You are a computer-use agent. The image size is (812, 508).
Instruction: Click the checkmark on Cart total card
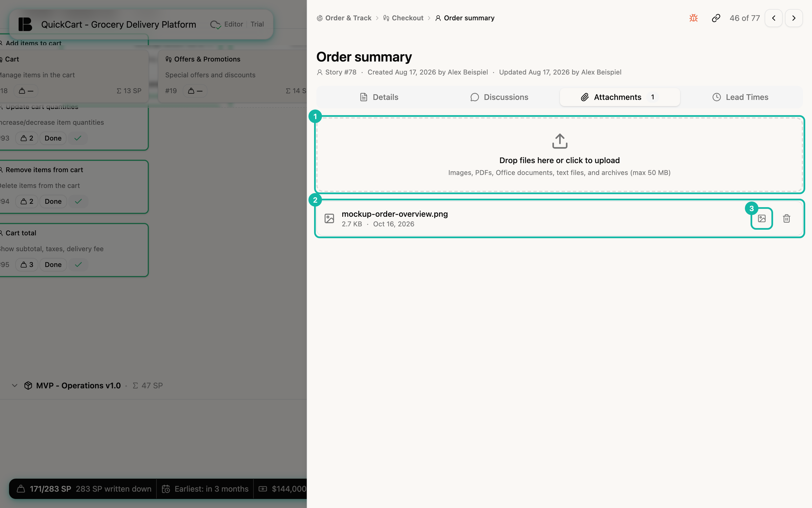[78, 264]
